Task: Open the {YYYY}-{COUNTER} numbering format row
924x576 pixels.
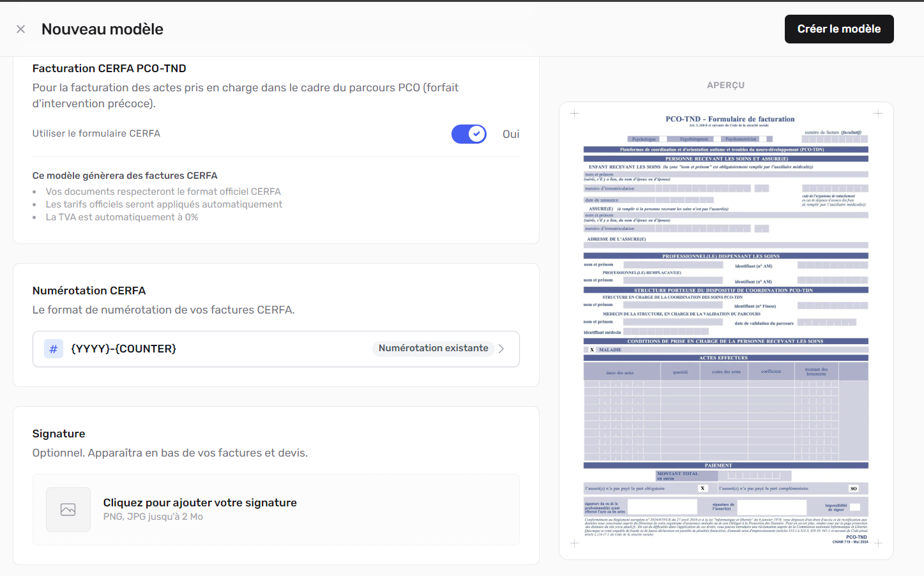Action: (x=276, y=349)
